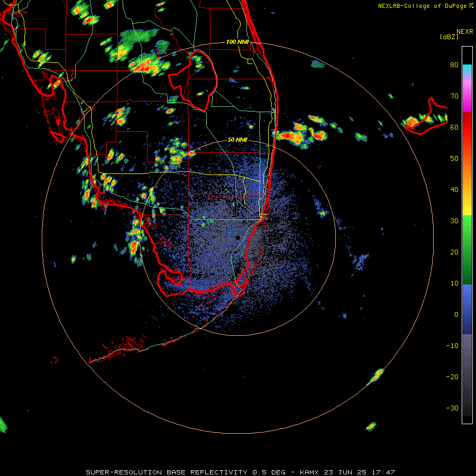This screenshot has height=476, width=476.
Task: Click the 20 value on the dBZ scale
Action: pyautogui.click(x=454, y=252)
